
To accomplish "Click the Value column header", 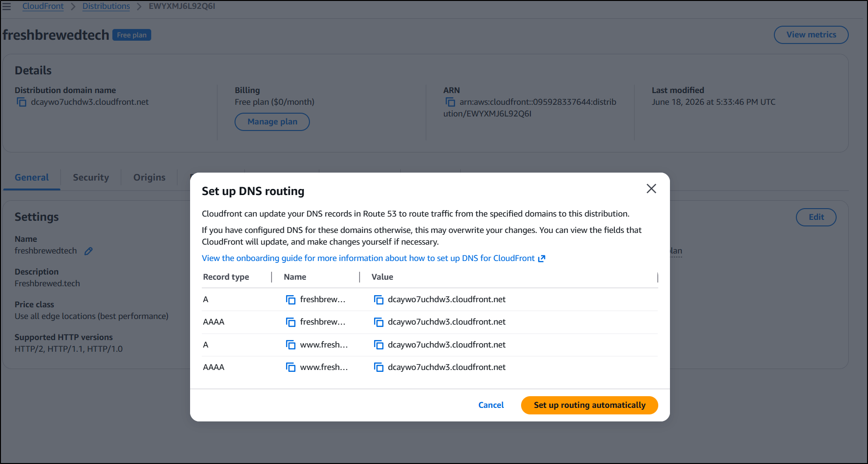I will tap(382, 277).
